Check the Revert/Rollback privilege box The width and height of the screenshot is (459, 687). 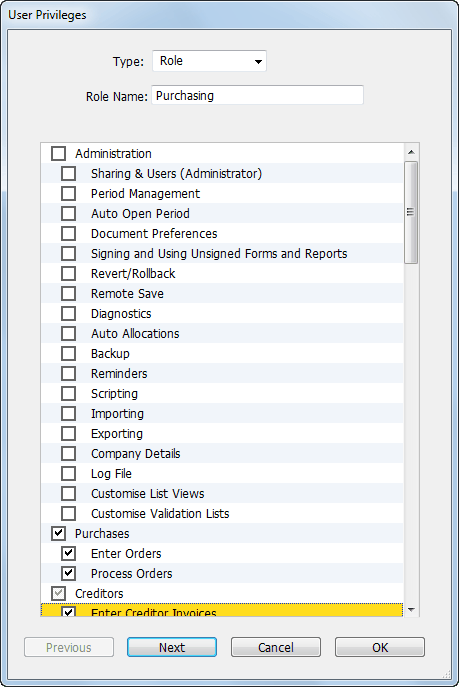click(x=68, y=274)
